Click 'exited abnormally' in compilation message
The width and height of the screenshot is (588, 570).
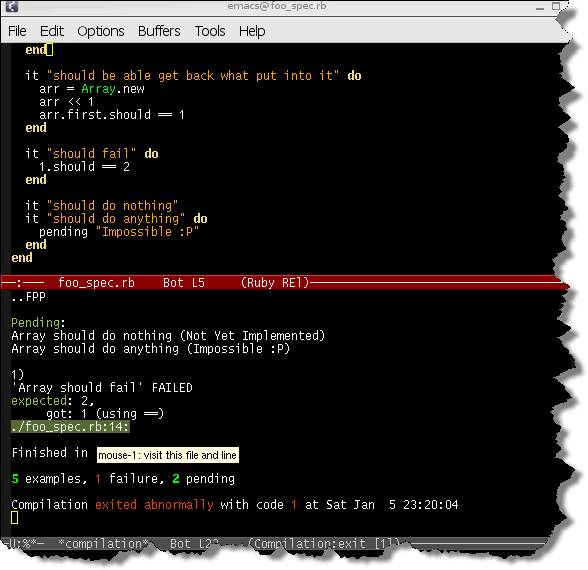pos(154,505)
